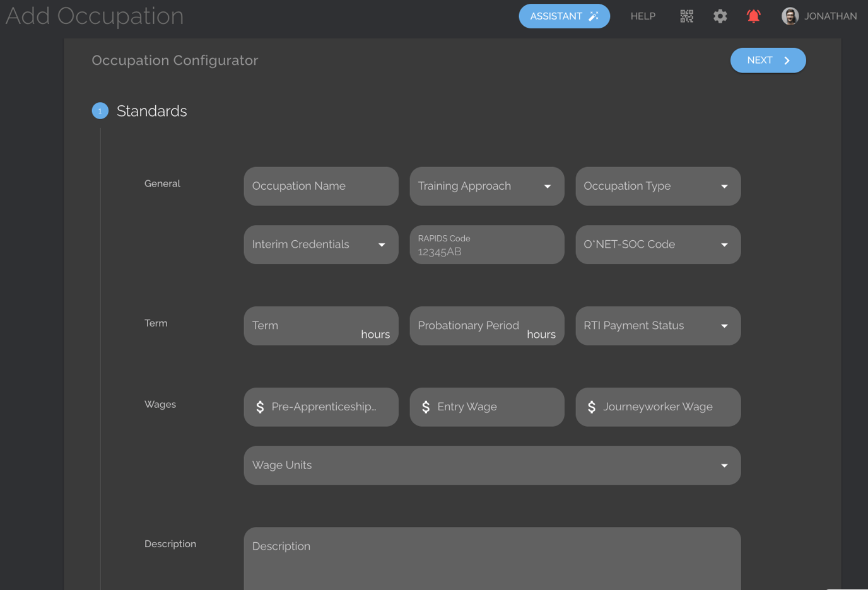Open the JONATHAN account menu

point(830,16)
